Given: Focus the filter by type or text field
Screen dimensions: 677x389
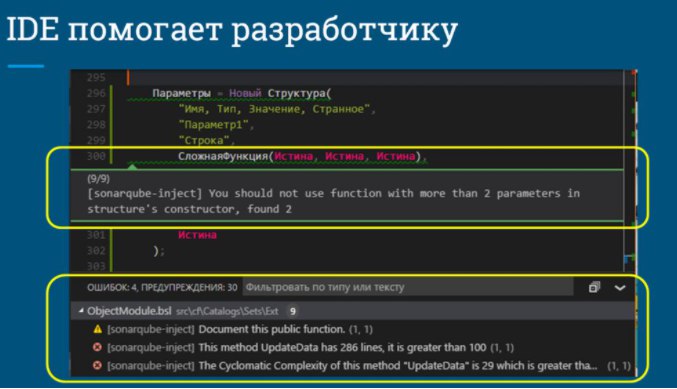Looking at the screenshot, I should point(408,287).
